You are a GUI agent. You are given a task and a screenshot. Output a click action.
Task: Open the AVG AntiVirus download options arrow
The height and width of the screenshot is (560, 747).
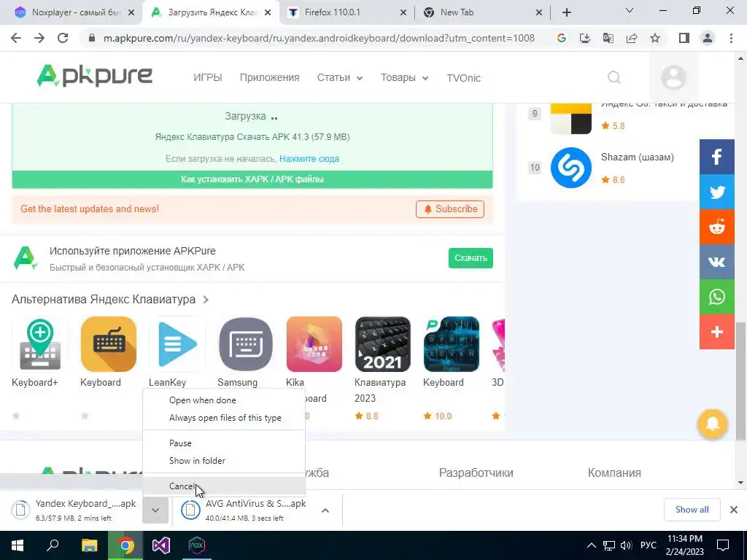tap(325, 510)
